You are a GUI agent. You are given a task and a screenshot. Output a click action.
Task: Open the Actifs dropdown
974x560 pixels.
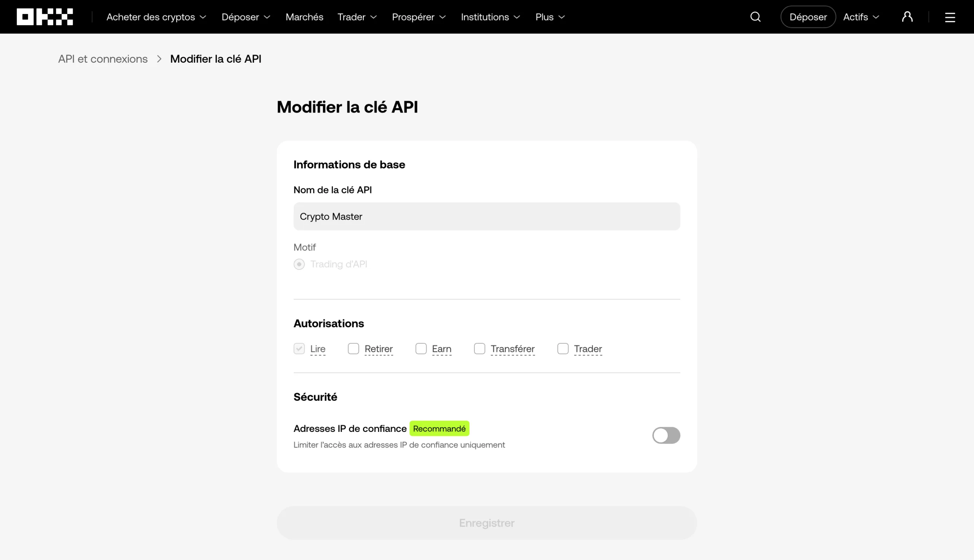tap(861, 17)
